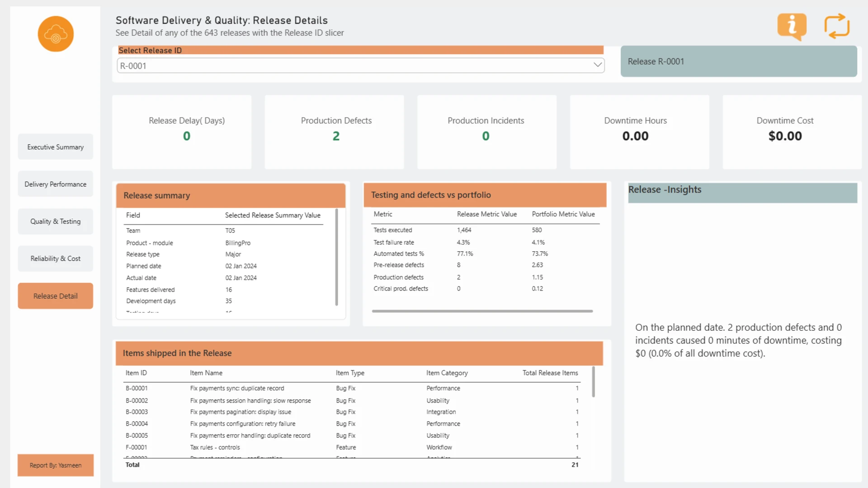Select the B-00003 item row

pos(352,412)
